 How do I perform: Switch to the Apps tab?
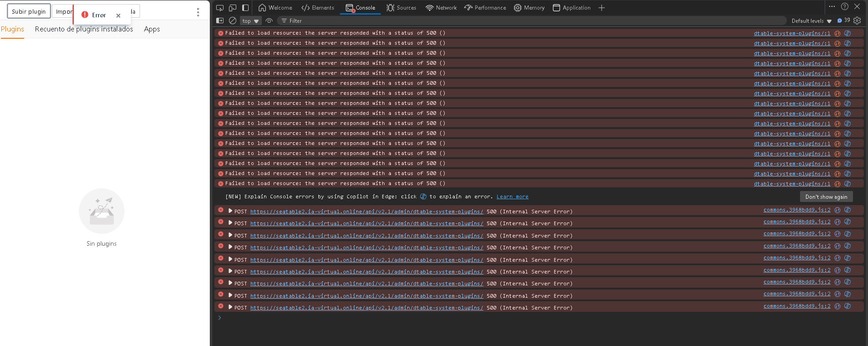click(x=152, y=29)
